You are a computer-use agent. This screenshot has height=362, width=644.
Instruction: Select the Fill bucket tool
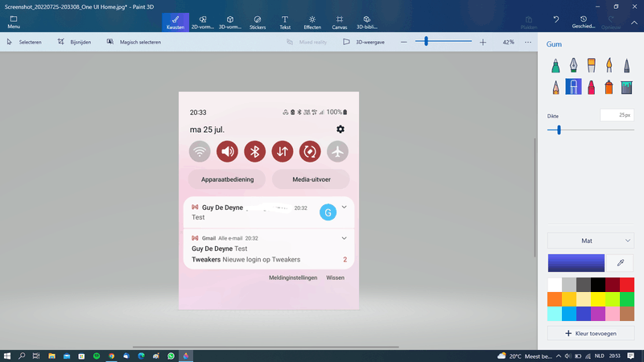pyautogui.click(x=626, y=87)
